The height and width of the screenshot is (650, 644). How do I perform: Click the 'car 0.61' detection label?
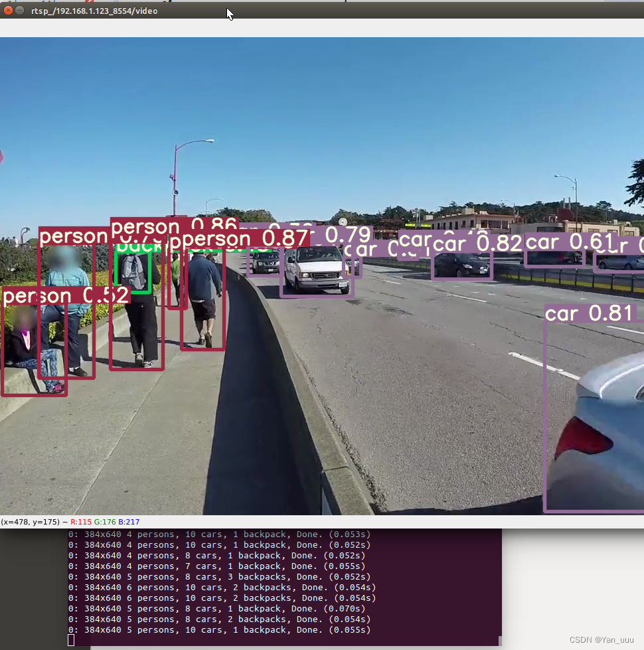click(x=570, y=242)
